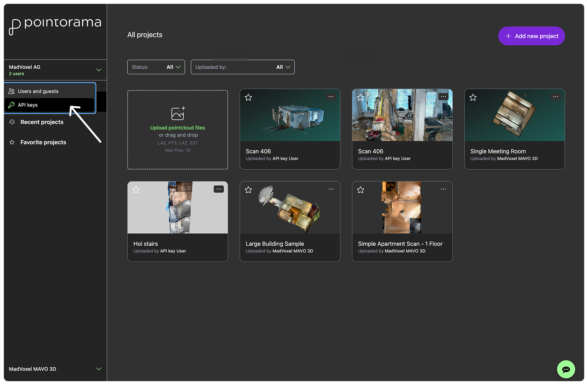Click the clock icon beside Recent projects
Viewport: 588px width, 385px height.
click(12, 122)
